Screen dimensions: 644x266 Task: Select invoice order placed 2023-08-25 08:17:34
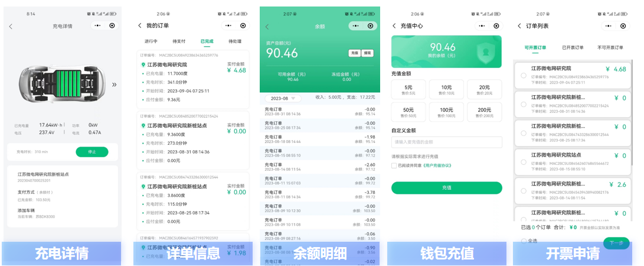tap(523, 133)
